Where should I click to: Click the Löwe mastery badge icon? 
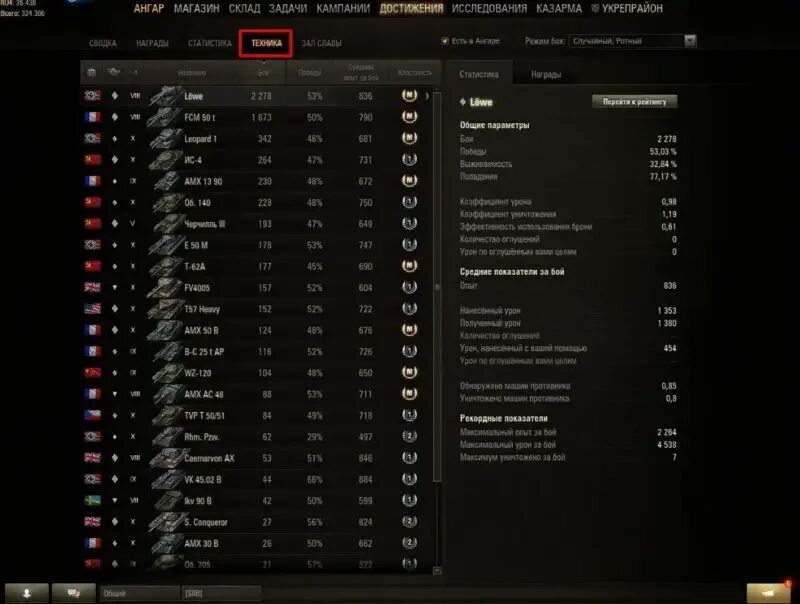coord(409,95)
